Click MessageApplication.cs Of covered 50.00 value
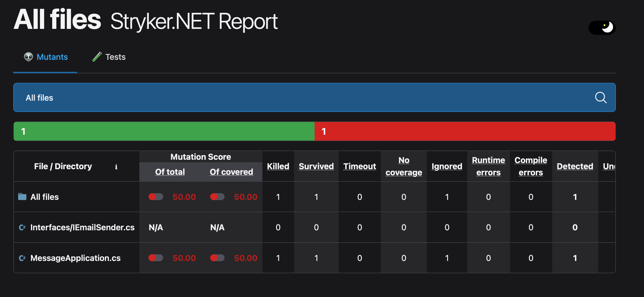The height and width of the screenshot is (297, 644). [246, 258]
